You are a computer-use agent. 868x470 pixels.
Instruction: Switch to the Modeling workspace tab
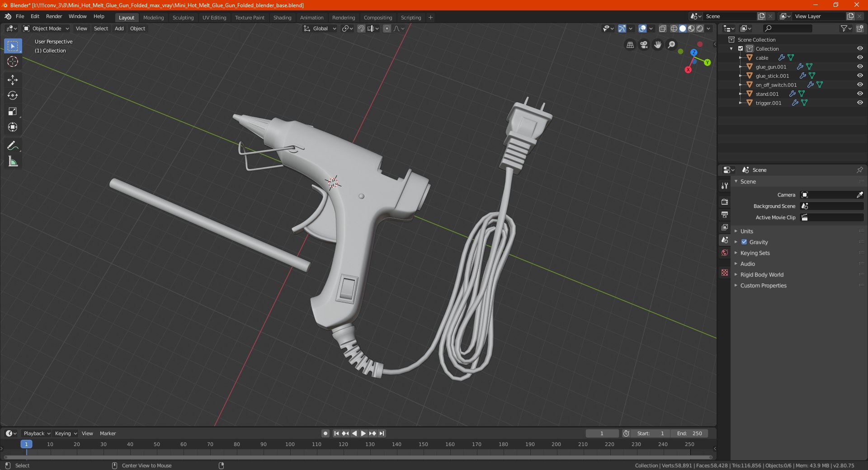(x=153, y=18)
